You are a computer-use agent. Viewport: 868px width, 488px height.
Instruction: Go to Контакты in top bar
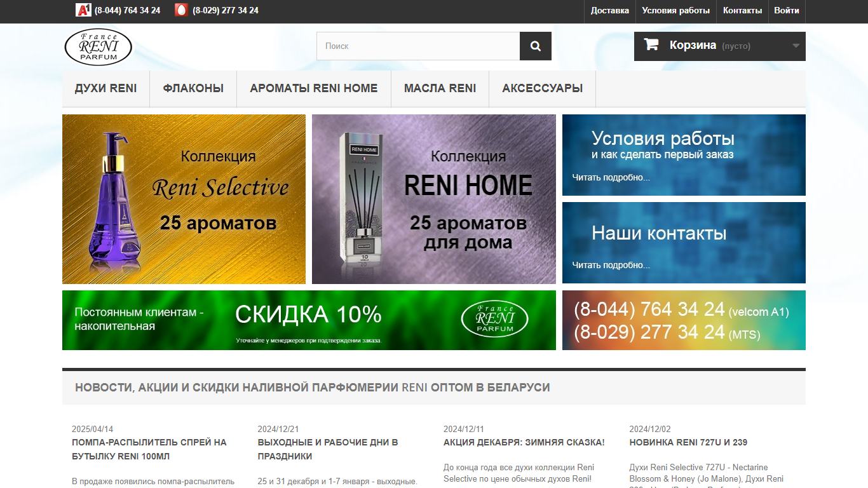[x=742, y=11]
